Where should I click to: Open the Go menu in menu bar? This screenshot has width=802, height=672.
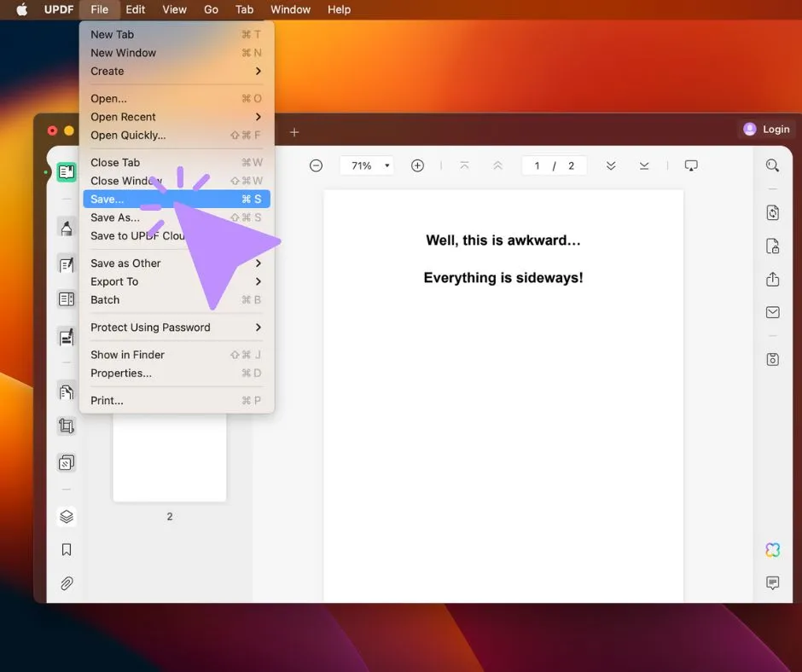tap(211, 9)
